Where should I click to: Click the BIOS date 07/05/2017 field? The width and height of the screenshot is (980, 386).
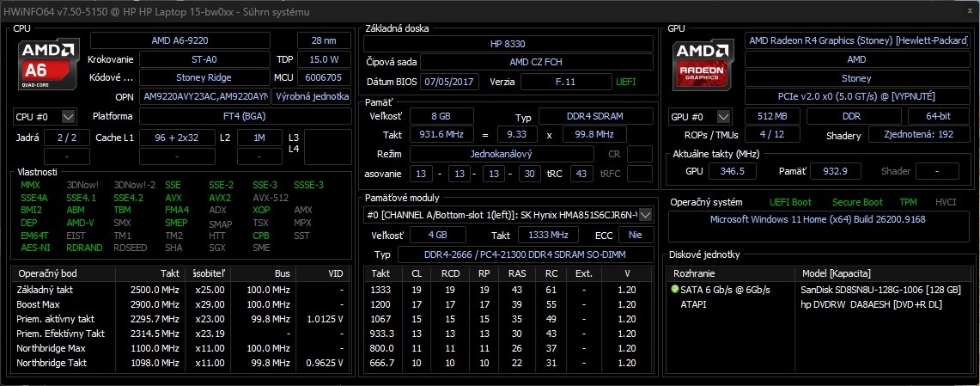[x=450, y=82]
